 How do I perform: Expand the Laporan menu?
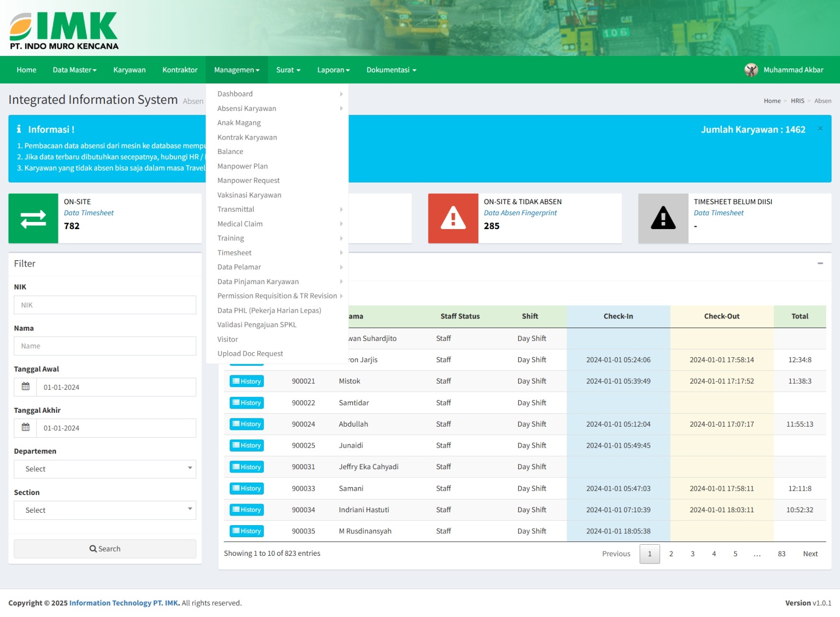click(x=333, y=70)
